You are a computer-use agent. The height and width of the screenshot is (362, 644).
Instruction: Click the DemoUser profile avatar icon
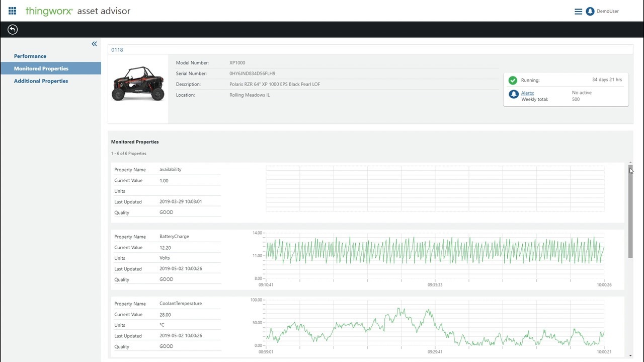click(590, 12)
